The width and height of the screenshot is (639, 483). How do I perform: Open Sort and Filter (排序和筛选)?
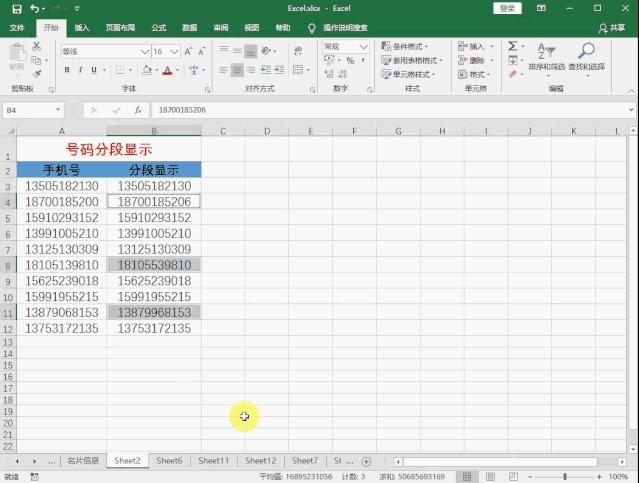[546, 58]
